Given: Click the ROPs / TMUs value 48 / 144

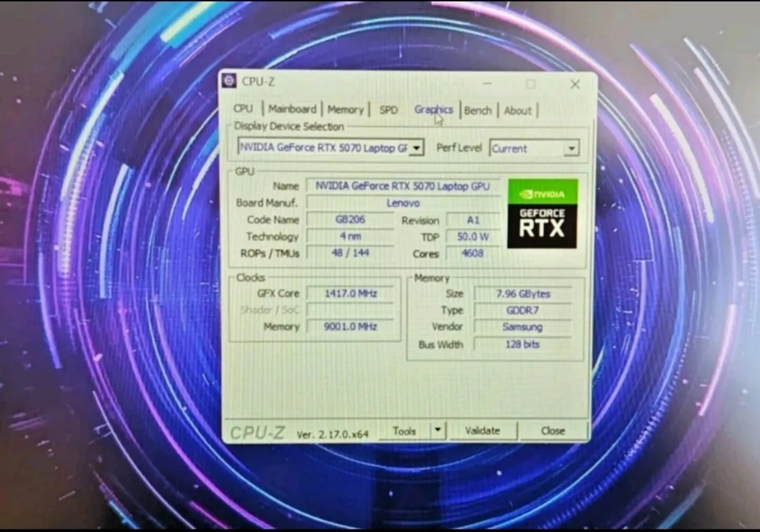Looking at the screenshot, I should 350,253.
